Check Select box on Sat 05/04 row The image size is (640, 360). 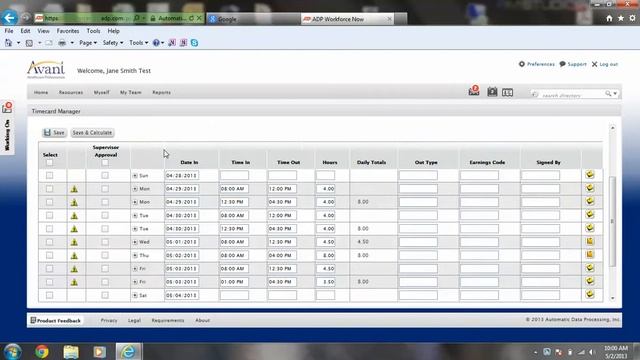[x=49, y=295]
